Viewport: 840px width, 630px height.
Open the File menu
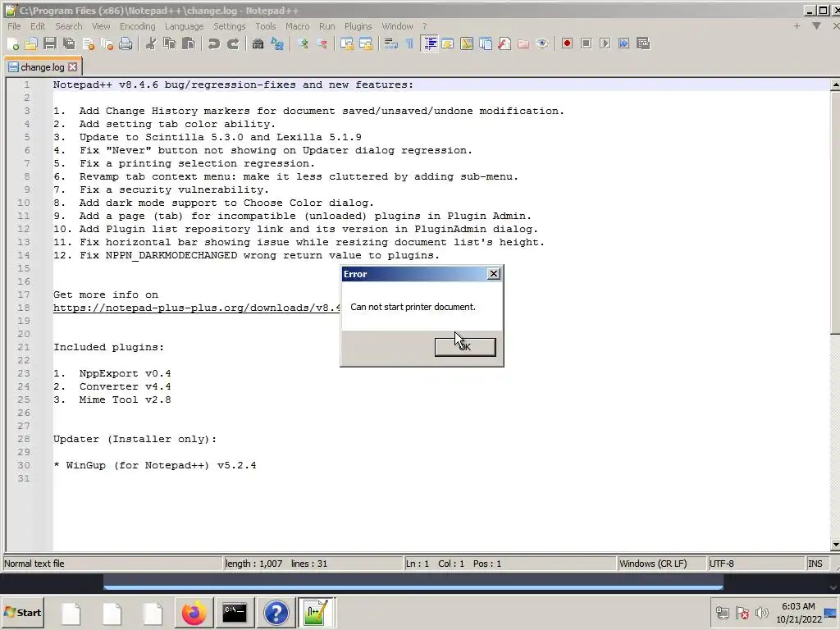pos(14,26)
